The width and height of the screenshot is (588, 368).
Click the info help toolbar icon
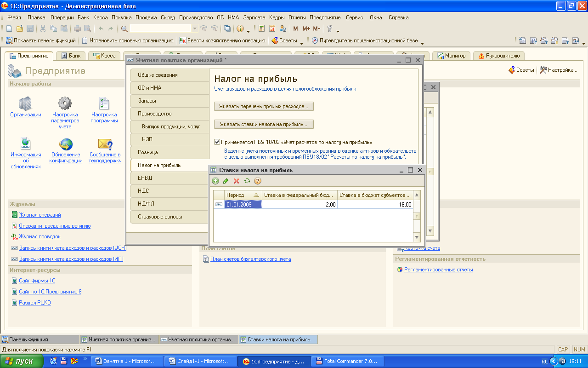click(x=240, y=29)
